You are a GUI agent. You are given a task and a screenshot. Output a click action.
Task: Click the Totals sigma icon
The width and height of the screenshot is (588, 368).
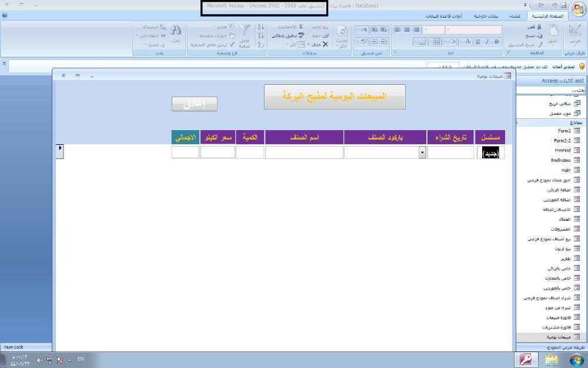click(x=301, y=27)
